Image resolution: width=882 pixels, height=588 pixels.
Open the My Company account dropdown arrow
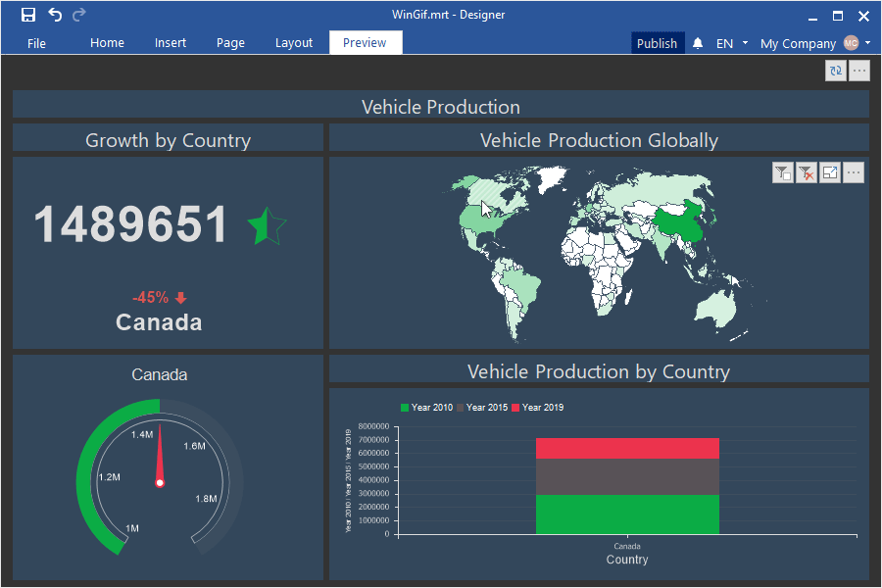point(868,43)
